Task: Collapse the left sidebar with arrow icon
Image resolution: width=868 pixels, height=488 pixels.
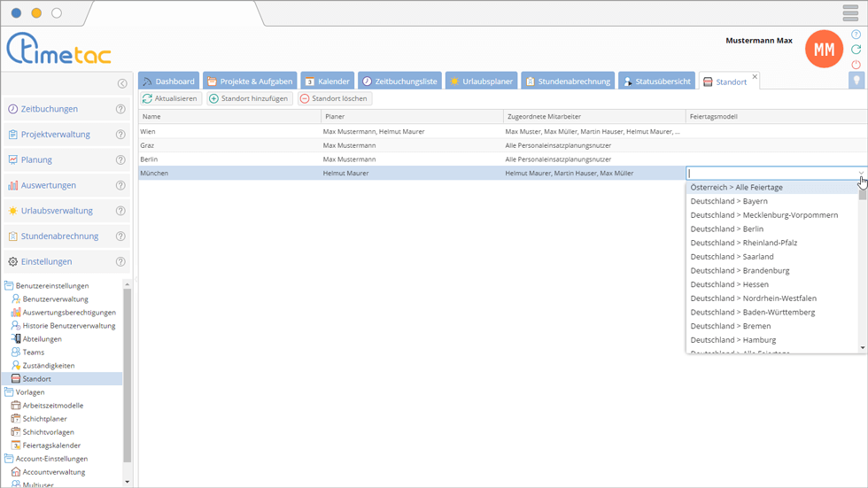Action: [122, 84]
